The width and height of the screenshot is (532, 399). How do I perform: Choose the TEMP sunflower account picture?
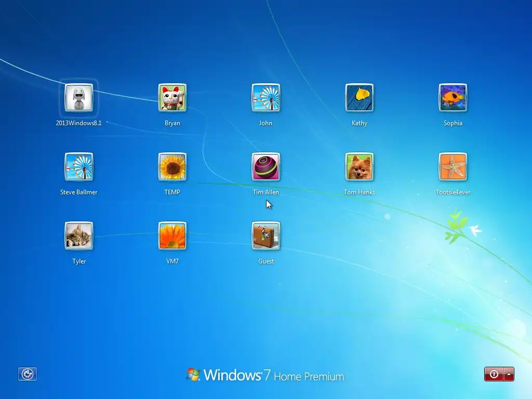pos(172,167)
